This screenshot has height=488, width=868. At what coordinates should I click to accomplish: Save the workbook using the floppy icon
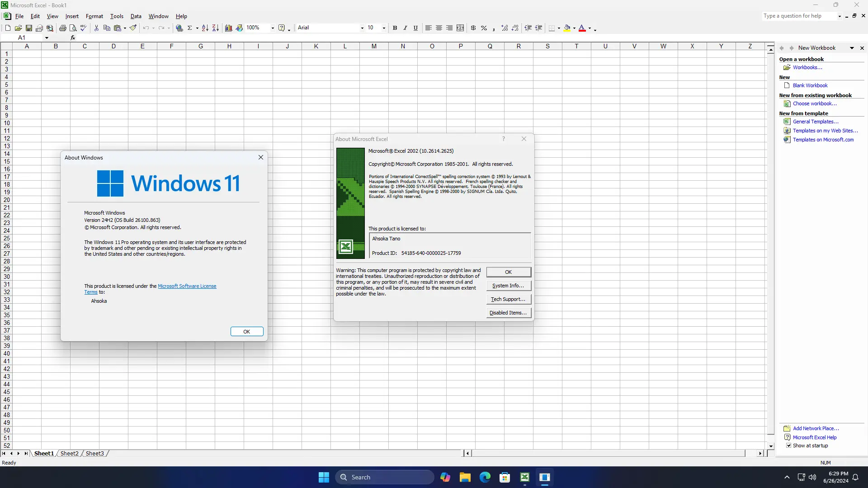tap(28, 28)
